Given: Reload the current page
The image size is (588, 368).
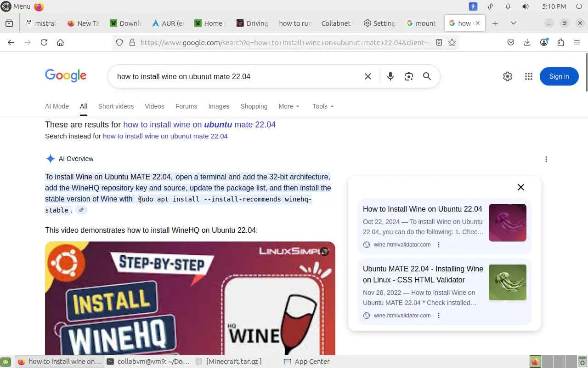Looking at the screenshot, I should click(44, 42).
